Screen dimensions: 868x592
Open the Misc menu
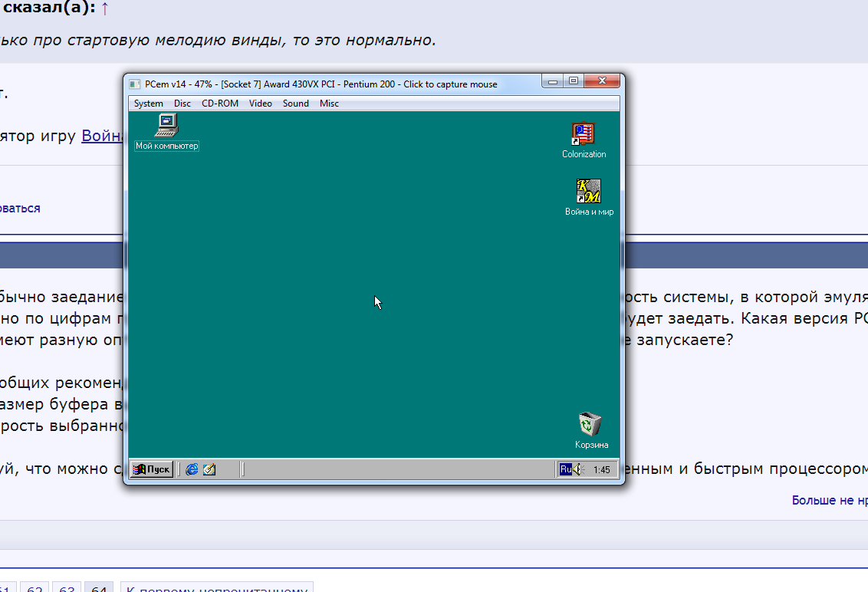click(x=329, y=103)
